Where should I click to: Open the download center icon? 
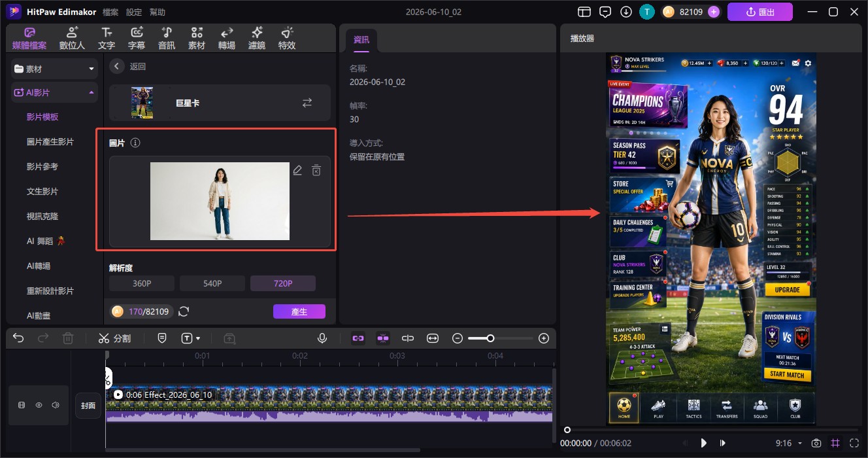point(626,12)
